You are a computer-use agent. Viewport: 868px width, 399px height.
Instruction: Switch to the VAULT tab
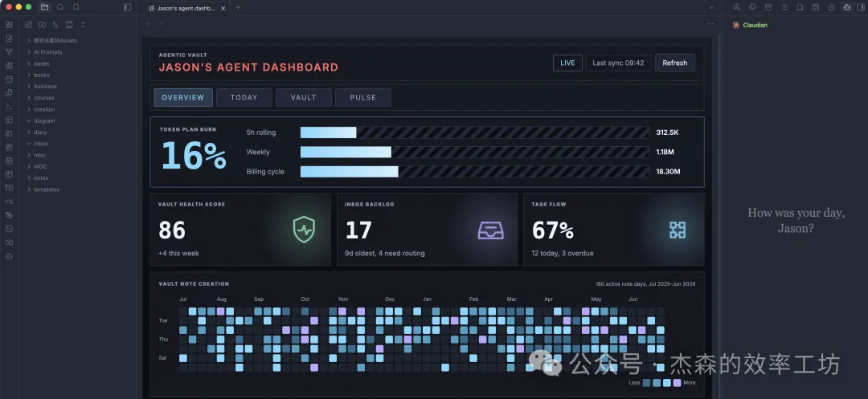(303, 97)
